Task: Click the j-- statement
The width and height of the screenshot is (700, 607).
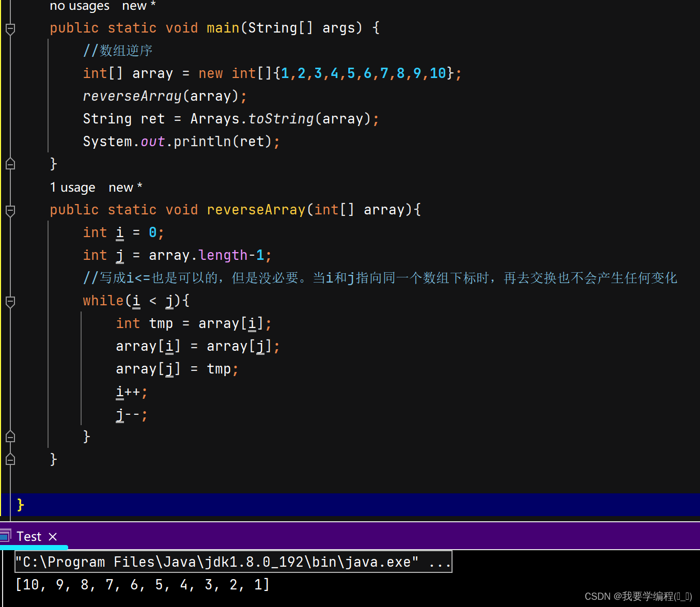Action: [132, 415]
